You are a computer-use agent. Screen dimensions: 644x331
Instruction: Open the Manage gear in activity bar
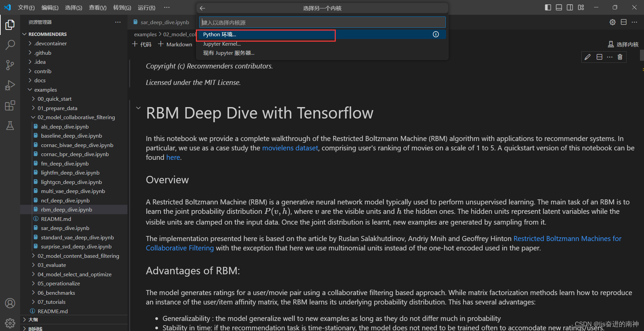[x=10, y=323]
